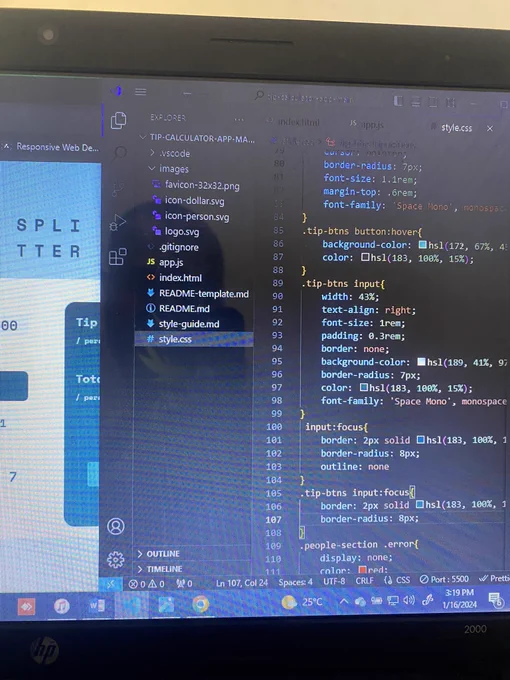Open Google Chrome from the taskbar
510x680 pixels.
pos(200,604)
